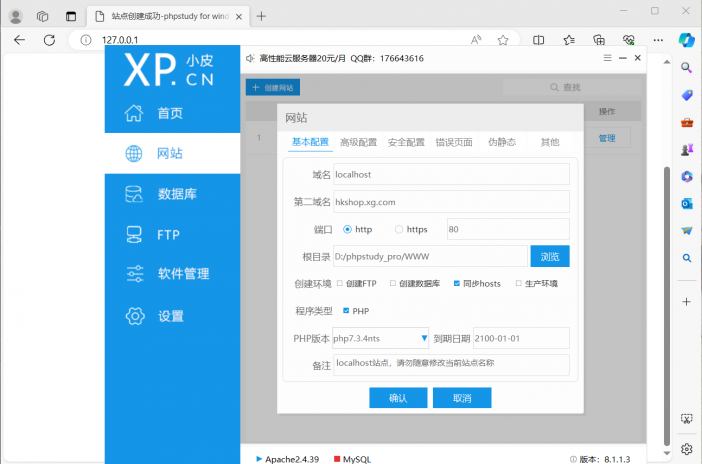The height and width of the screenshot is (464, 702).
Task: Click the MySQL status entry
Action: [x=352, y=459]
